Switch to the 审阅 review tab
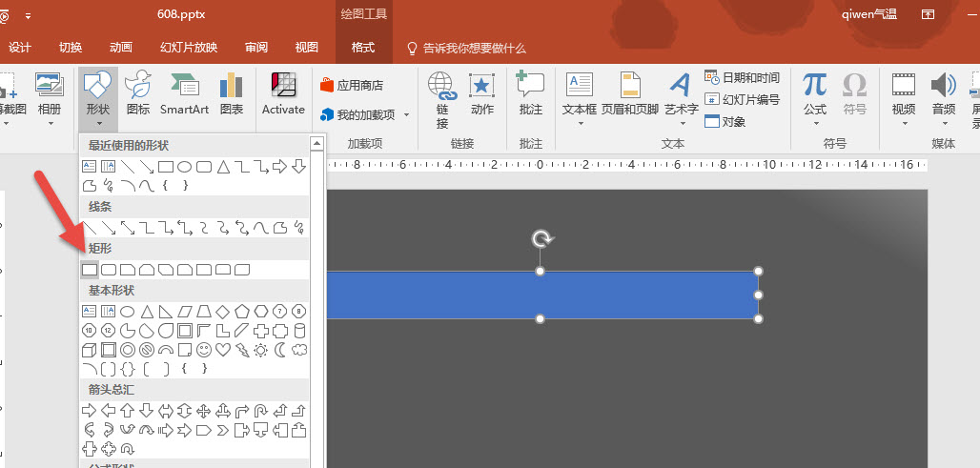This screenshot has width=980, height=468. coord(256,48)
